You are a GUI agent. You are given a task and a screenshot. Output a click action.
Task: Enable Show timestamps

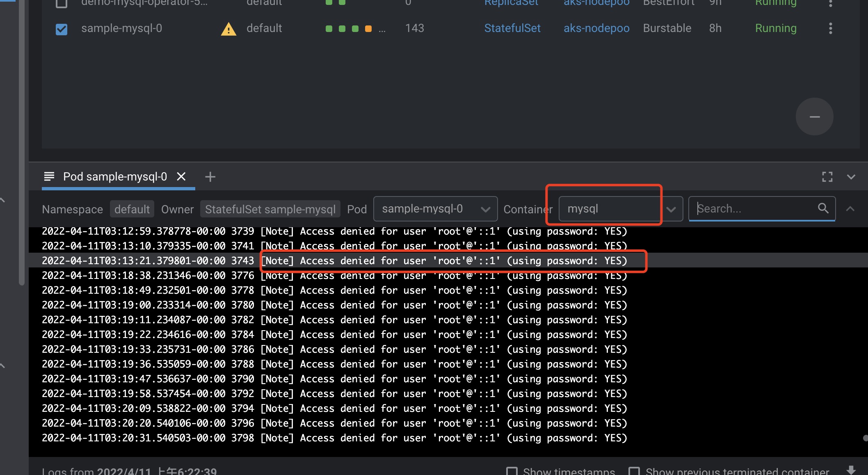click(x=512, y=471)
